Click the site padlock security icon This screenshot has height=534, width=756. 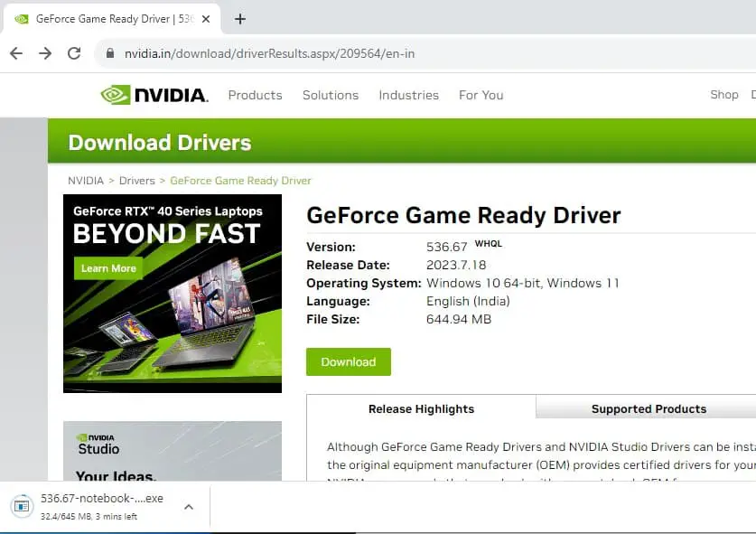pyautogui.click(x=110, y=53)
